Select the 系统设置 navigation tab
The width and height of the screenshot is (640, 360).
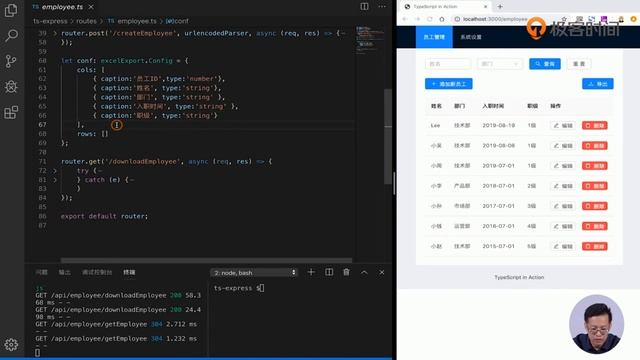click(471, 37)
